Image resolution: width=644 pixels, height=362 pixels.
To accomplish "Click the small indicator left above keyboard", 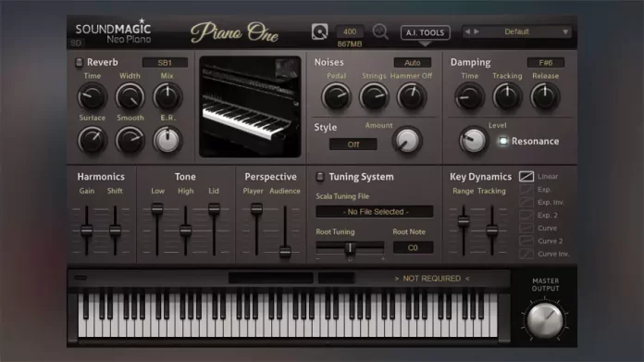I will [80, 278].
